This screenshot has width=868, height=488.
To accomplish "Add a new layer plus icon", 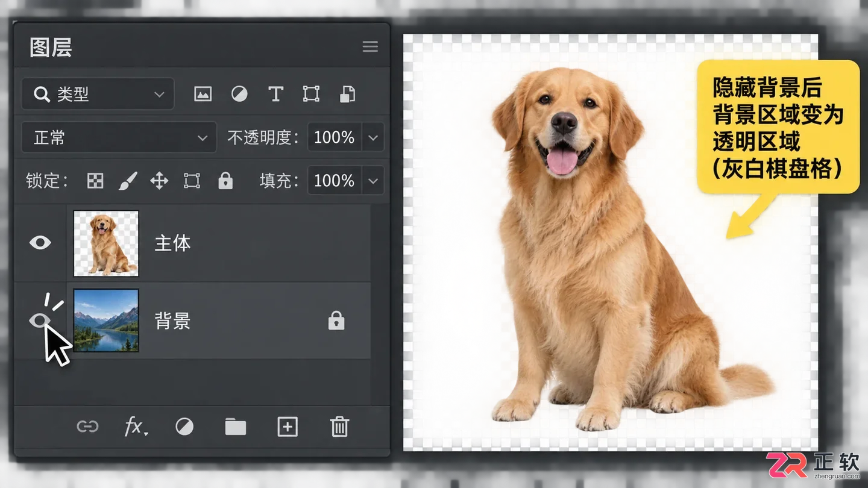I will [x=288, y=427].
